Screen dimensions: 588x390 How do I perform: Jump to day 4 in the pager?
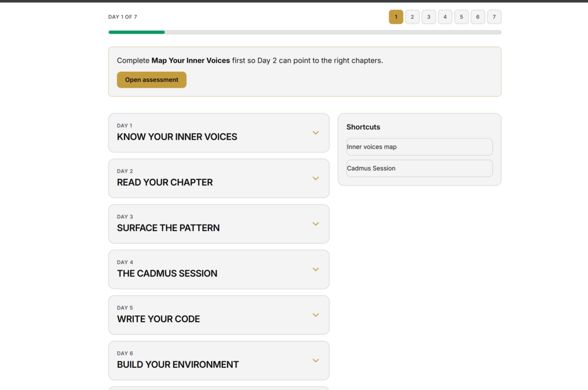[445, 17]
